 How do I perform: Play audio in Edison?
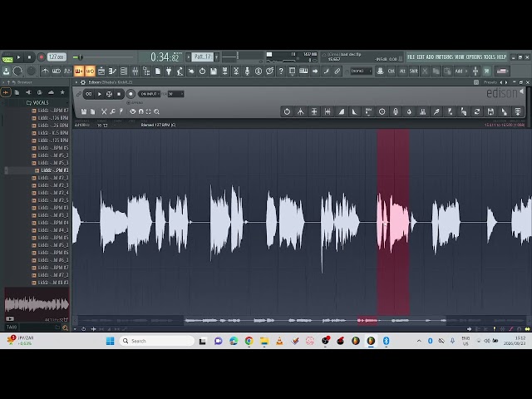100,94
